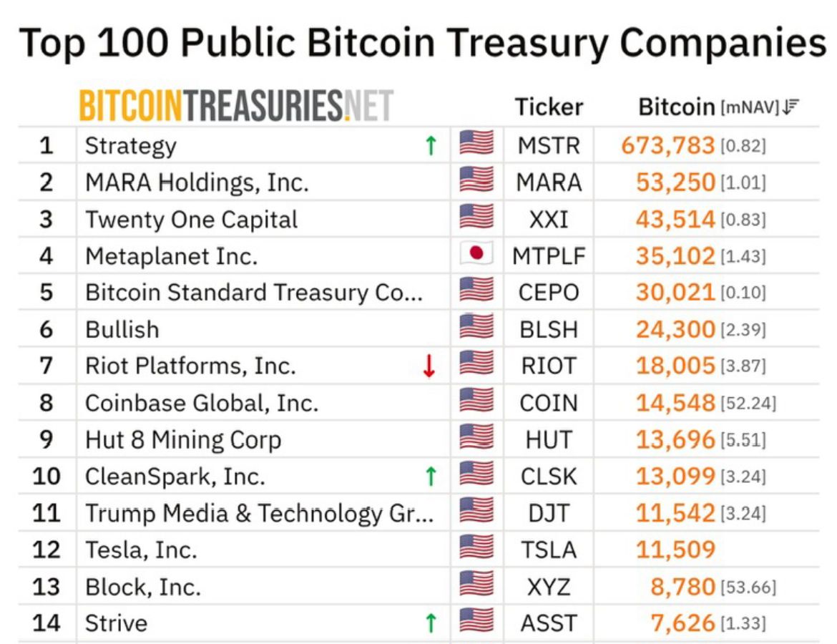Click the red down arrow beside Riot Platforms

tap(429, 366)
